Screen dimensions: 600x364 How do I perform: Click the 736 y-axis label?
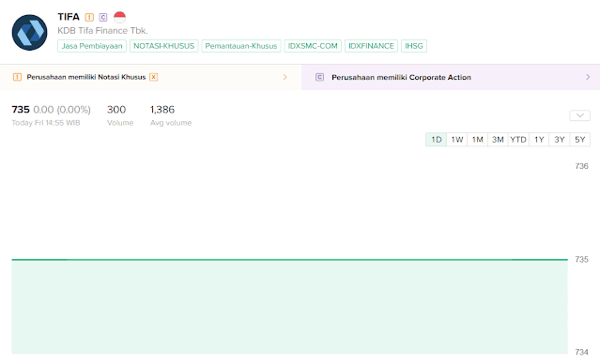pos(581,166)
